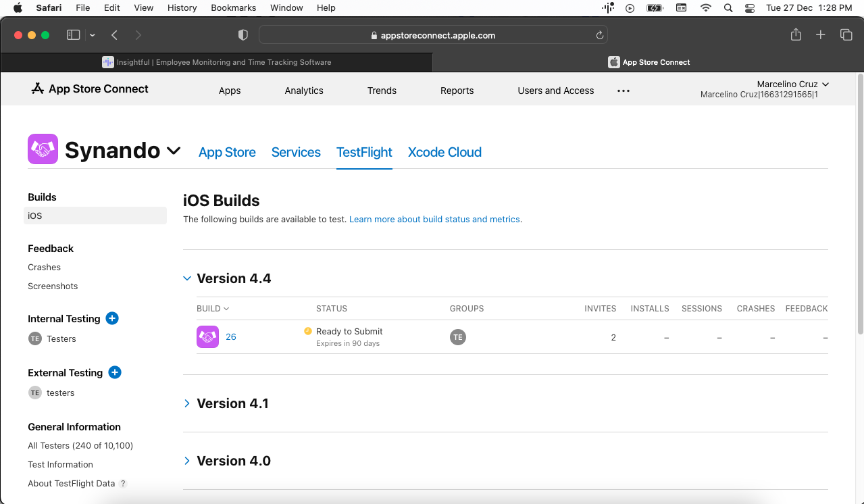Open the Trends section
The height and width of the screenshot is (504, 864).
pos(382,91)
